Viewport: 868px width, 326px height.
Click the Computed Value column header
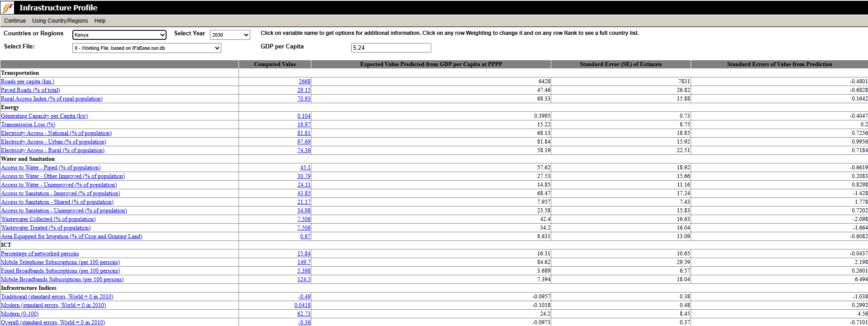pos(275,64)
